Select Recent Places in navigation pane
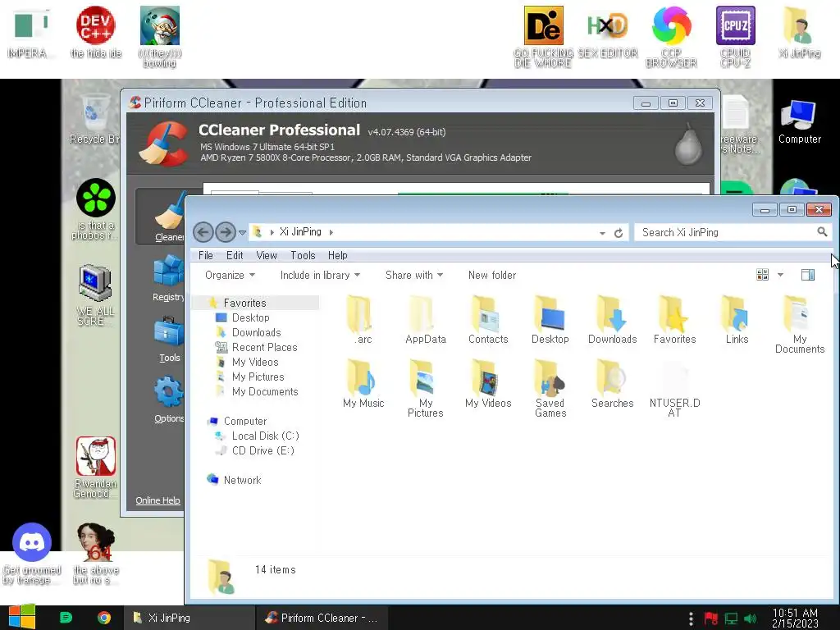The height and width of the screenshot is (630, 840). 265,347
